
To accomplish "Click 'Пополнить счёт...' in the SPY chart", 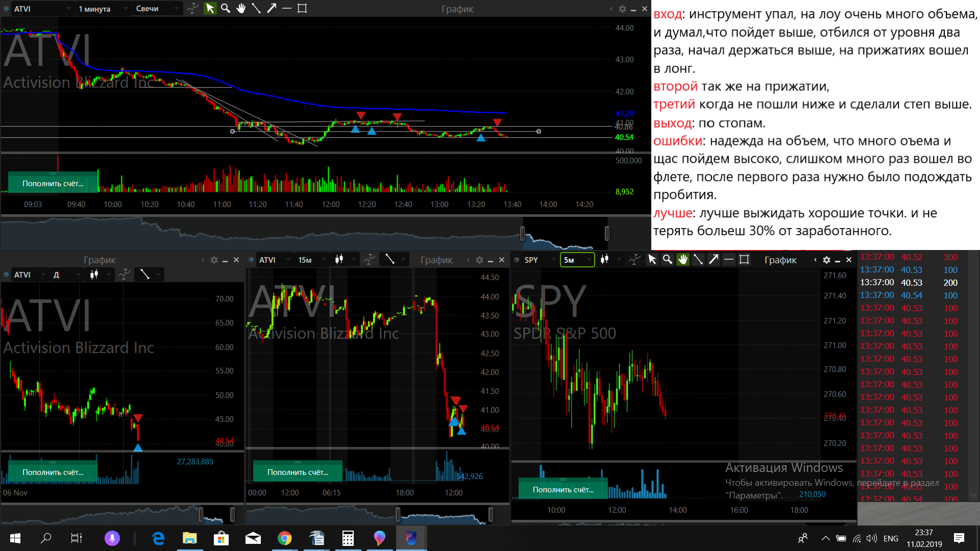I will coord(563,489).
